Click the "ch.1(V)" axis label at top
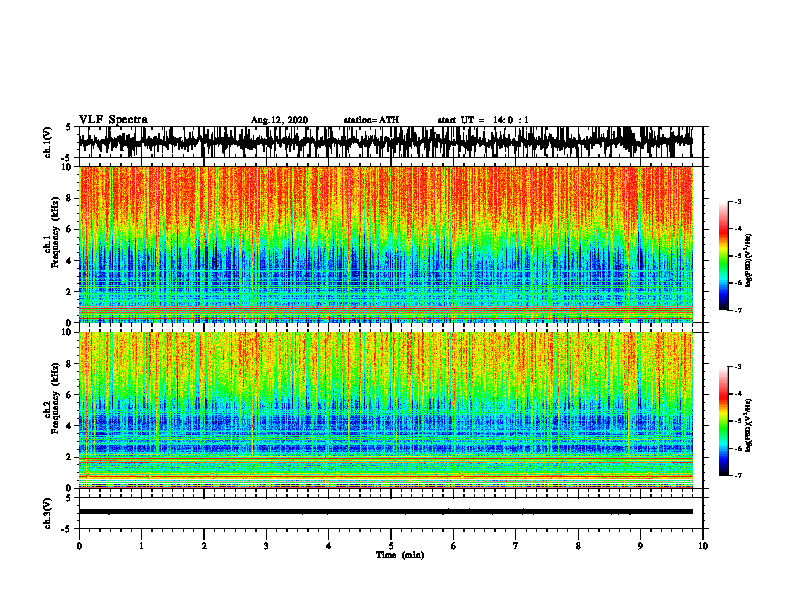Screen dimensions: 792x612 tap(48, 142)
